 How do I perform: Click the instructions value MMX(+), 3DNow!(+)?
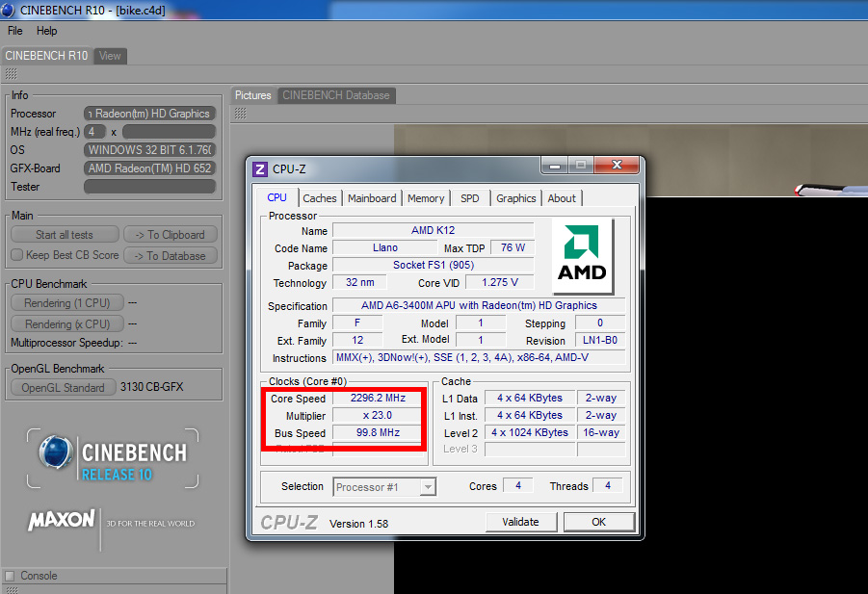(479, 357)
